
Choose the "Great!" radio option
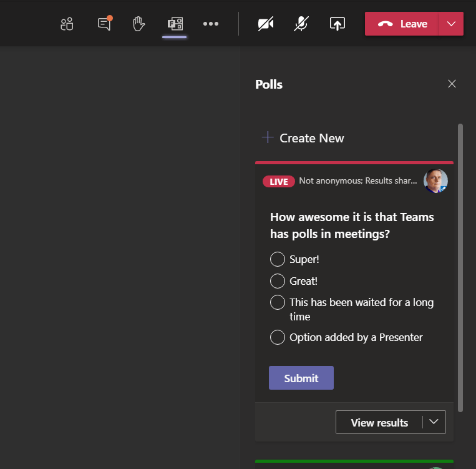278,281
